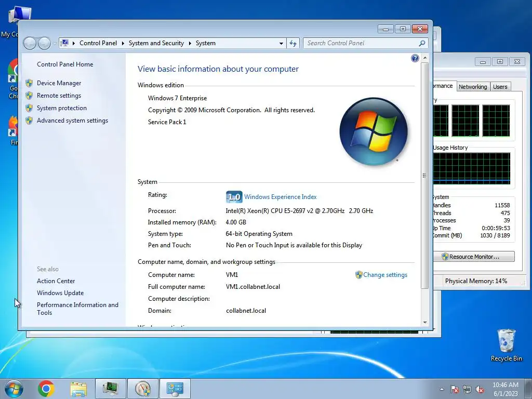Image resolution: width=532 pixels, height=399 pixels.
Task: Launch Google Chrome from the taskbar
Action: click(46, 389)
